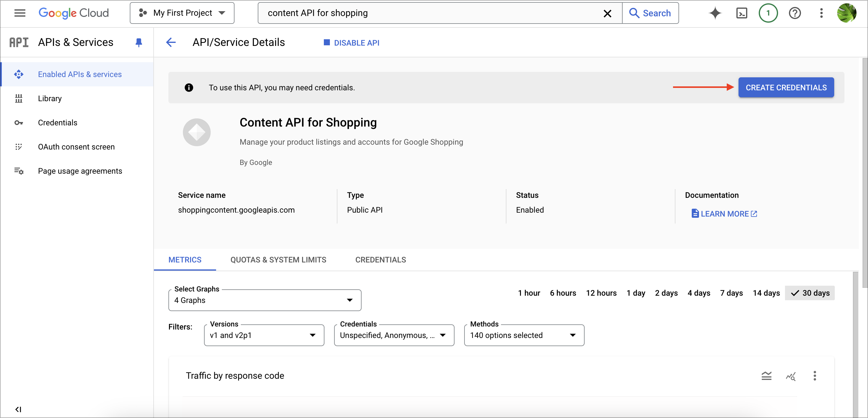868x418 pixels.
Task: Select the 6 hours time range
Action: (563, 293)
